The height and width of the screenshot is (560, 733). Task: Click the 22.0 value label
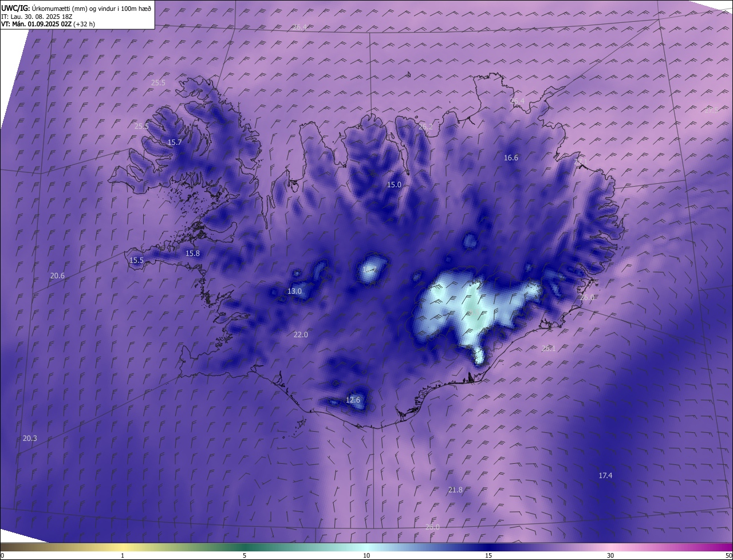point(301,334)
